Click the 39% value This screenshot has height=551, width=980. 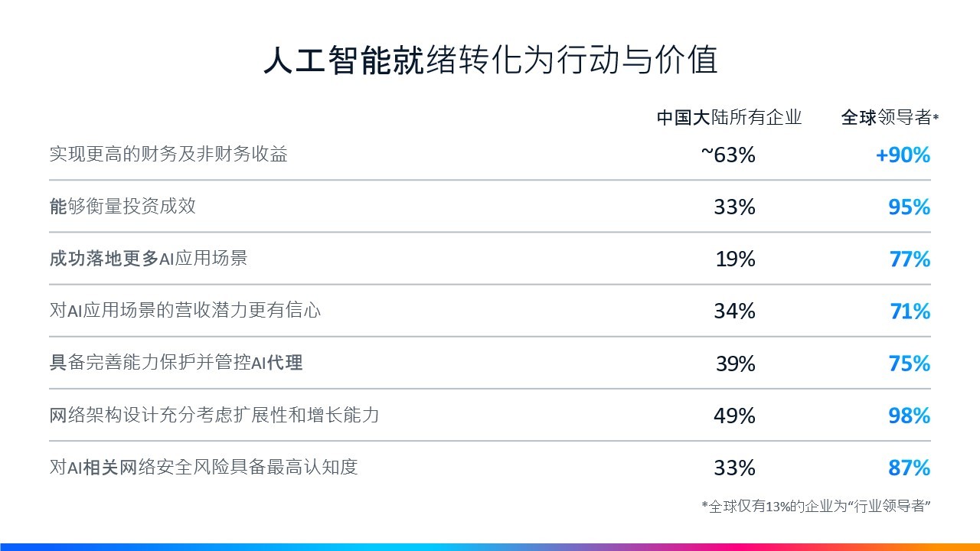(735, 363)
